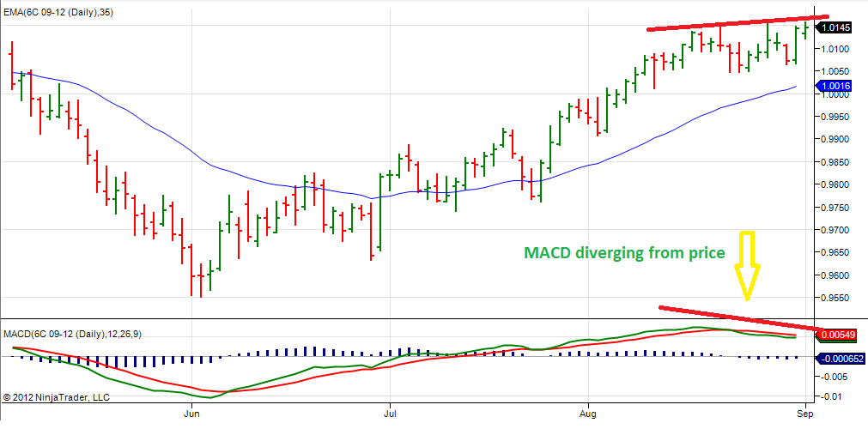Image resolution: width=868 pixels, height=429 pixels.
Task: Click the -0.01 MACD axis label
Action: coord(833,397)
